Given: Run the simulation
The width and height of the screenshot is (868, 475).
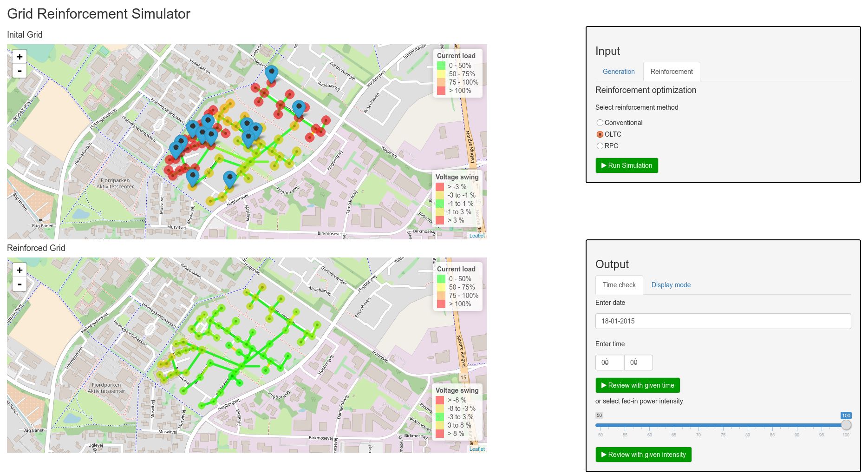Looking at the screenshot, I should click(x=627, y=165).
